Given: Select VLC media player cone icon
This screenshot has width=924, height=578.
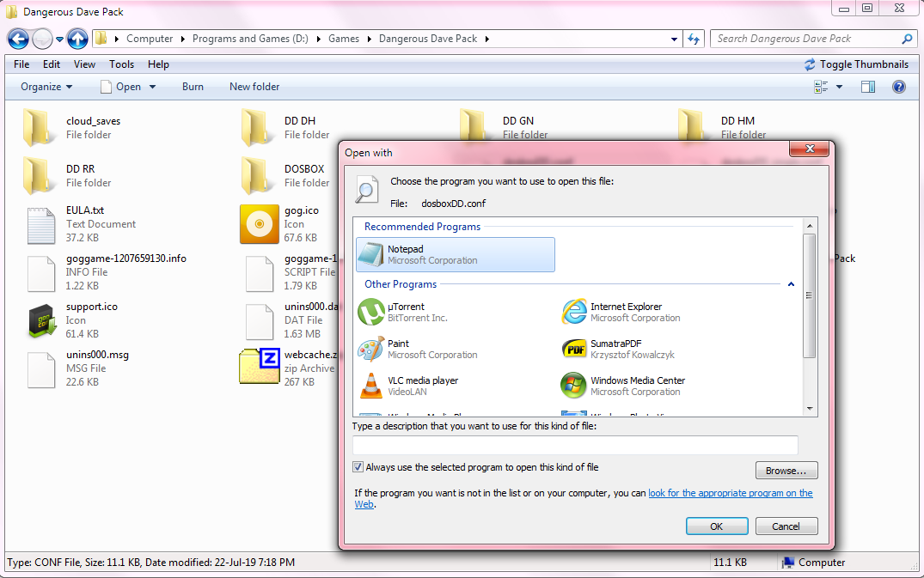Looking at the screenshot, I should (371, 386).
